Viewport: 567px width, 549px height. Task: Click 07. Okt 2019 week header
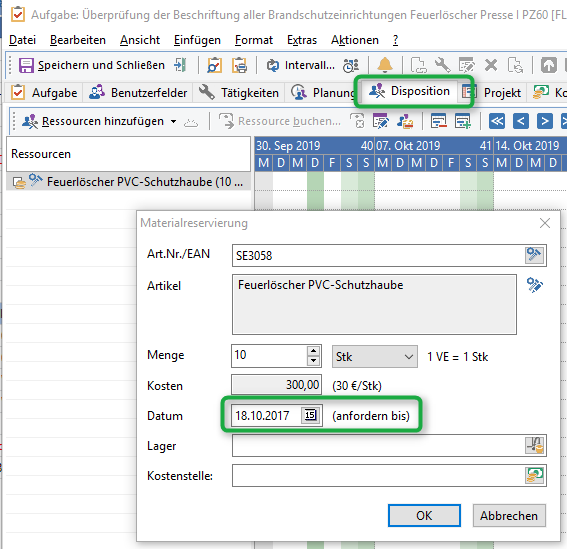[434, 146]
